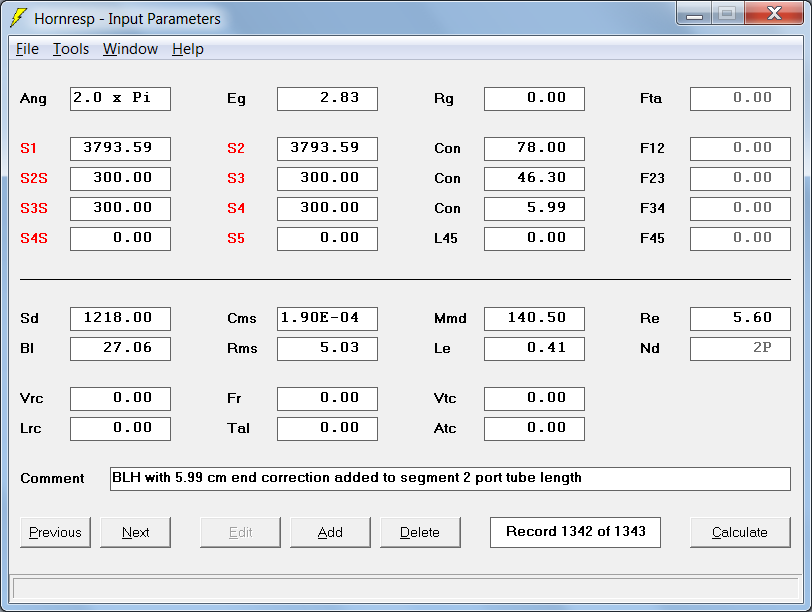
Task: Select the Mmd field showing 140.50
Action: coord(534,319)
